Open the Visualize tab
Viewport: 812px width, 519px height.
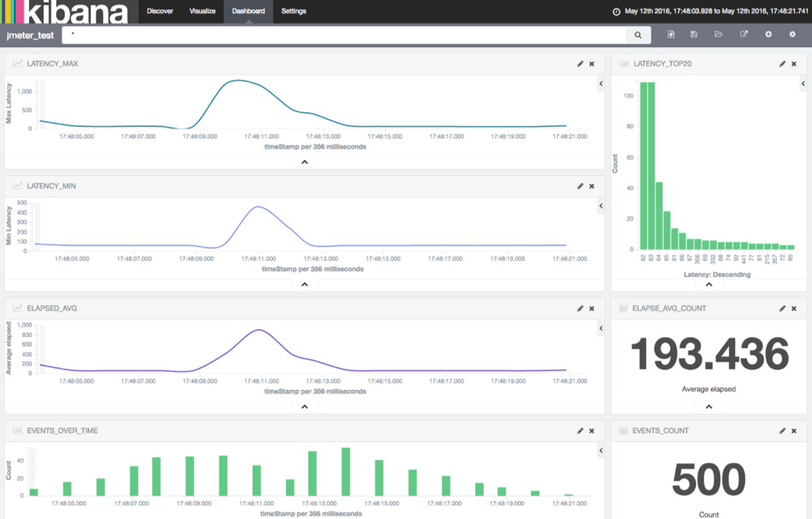pyautogui.click(x=202, y=11)
